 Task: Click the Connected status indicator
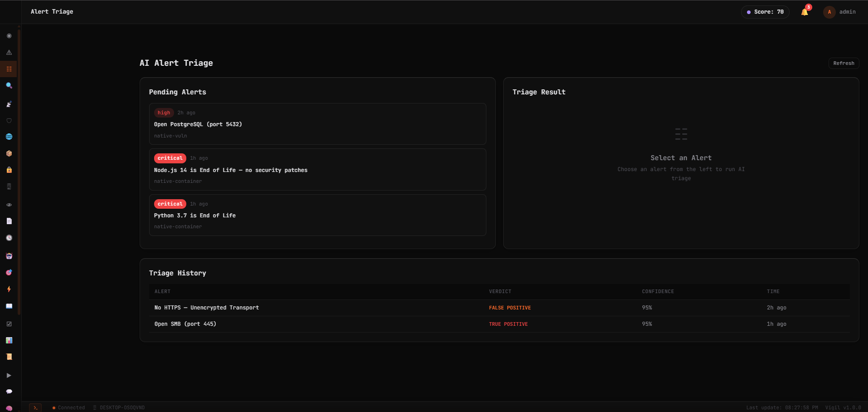pyautogui.click(x=68, y=407)
